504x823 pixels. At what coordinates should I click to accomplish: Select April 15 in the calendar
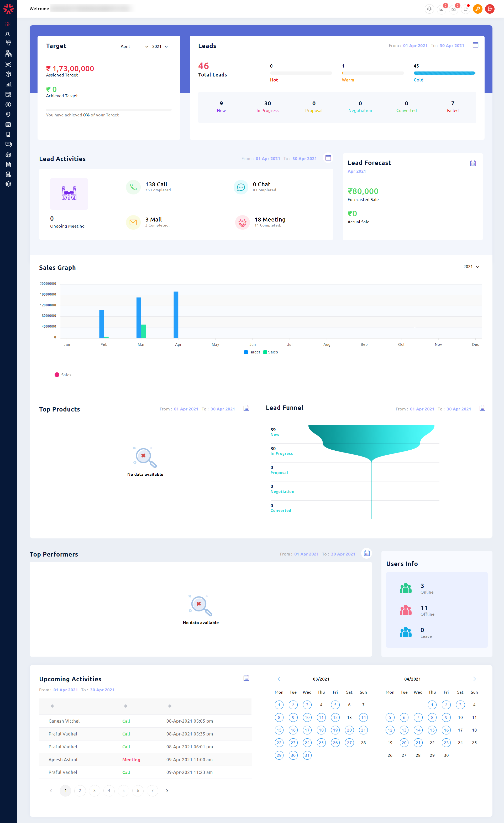(x=432, y=730)
